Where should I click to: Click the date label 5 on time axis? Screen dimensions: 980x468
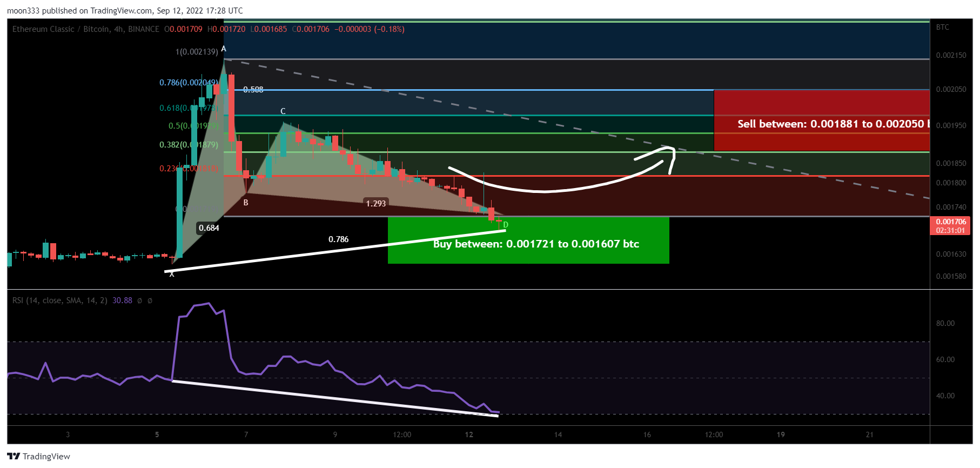157,434
